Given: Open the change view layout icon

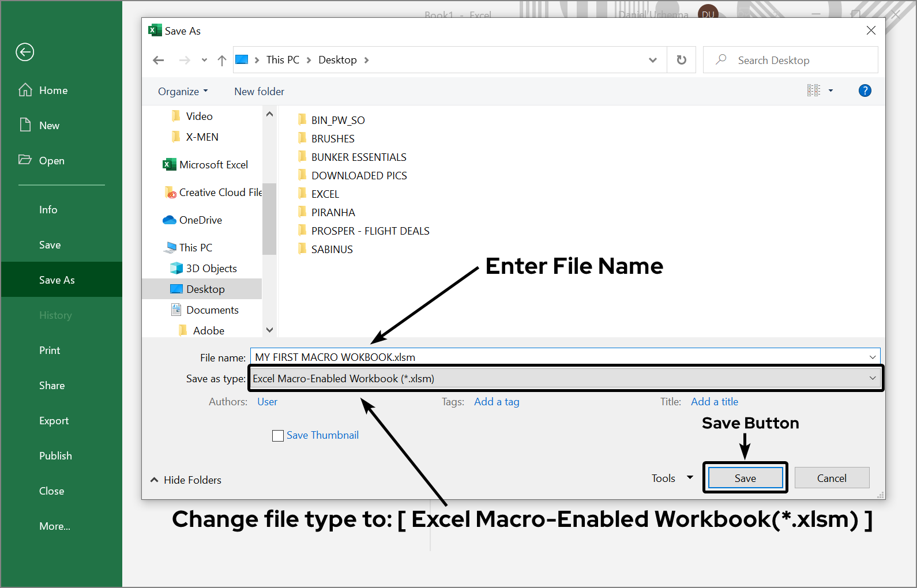Looking at the screenshot, I should click(814, 91).
